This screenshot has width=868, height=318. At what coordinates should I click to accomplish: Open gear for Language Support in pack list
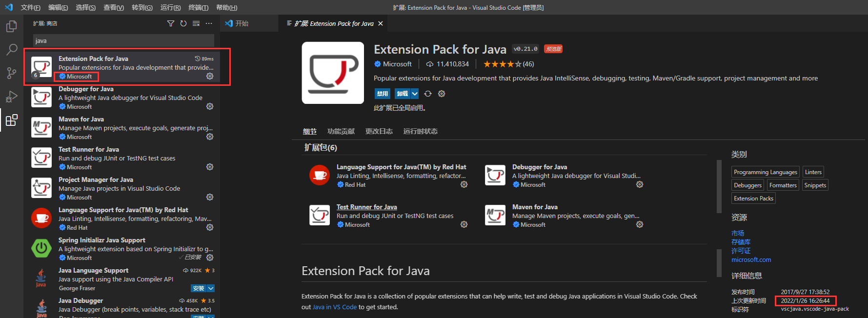pyautogui.click(x=464, y=184)
